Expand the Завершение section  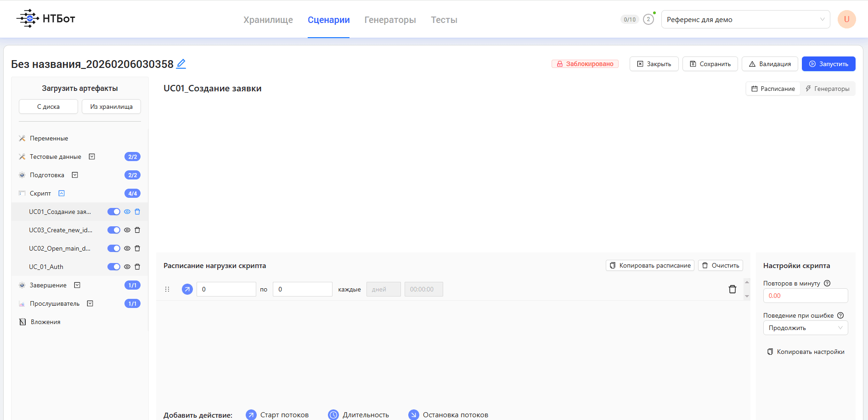pos(77,285)
